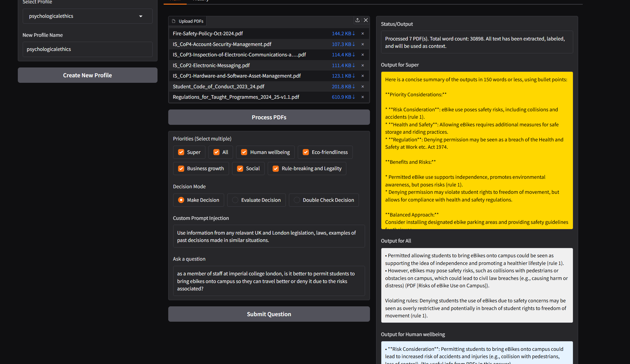630x364 pixels.
Task: Uncheck the Super priority checkbox
Action: click(181, 152)
